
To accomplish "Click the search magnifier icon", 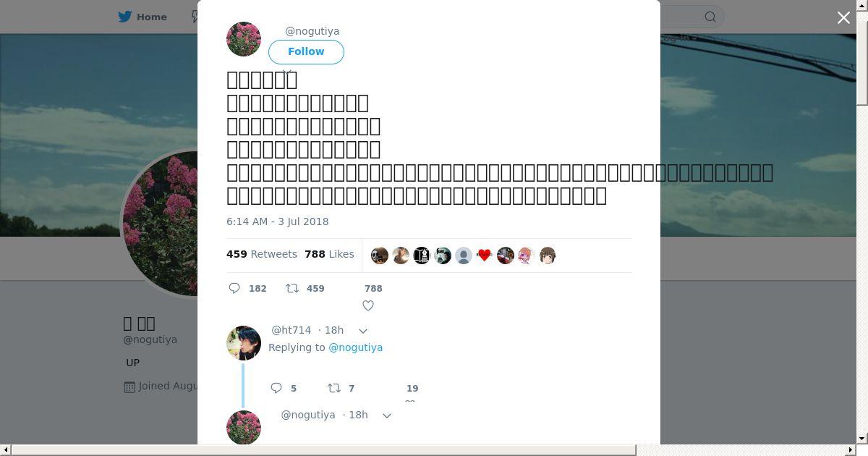I will tap(710, 17).
